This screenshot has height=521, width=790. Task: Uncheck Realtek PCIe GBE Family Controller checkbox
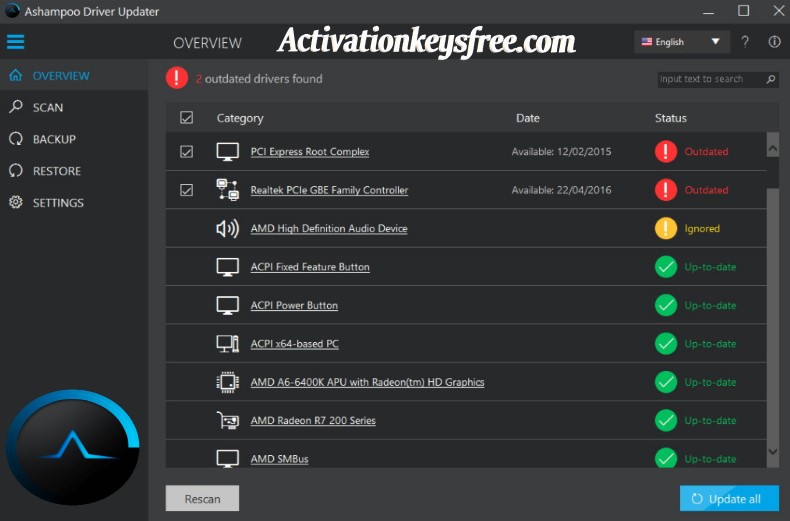(x=186, y=190)
